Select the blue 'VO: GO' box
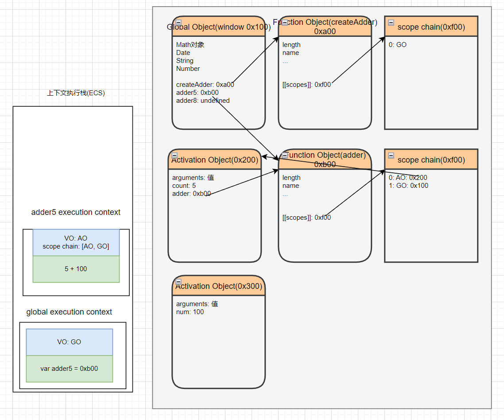Viewport: 504px width, 420px height. (x=70, y=342)
